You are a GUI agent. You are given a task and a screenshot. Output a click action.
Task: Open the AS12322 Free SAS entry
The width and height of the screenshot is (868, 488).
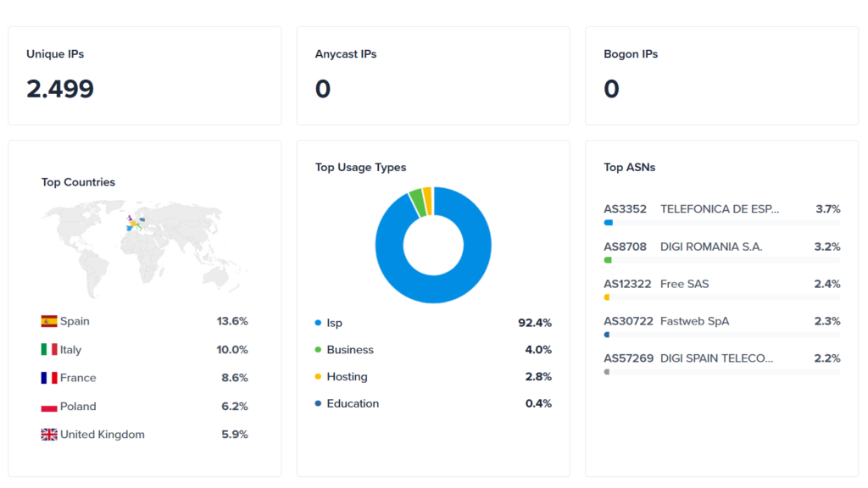(627, 284)
